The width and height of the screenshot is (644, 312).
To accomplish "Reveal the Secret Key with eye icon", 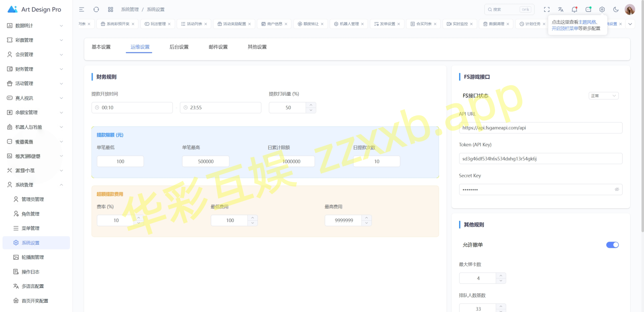I will click(617, 189).
